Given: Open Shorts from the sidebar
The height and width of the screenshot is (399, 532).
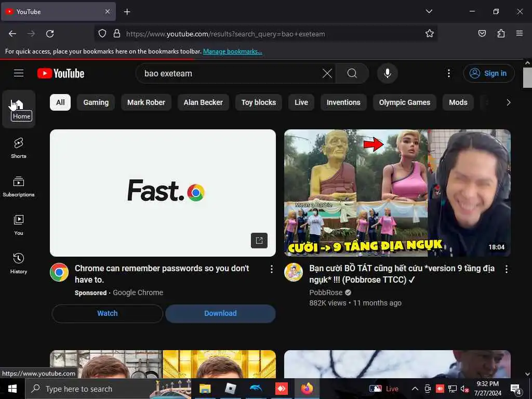Looking at the screenshot, I should tap(19, 148).
